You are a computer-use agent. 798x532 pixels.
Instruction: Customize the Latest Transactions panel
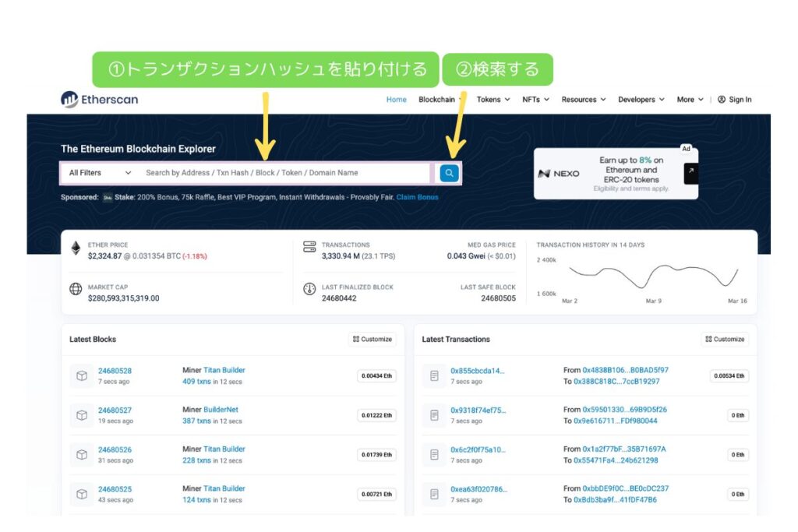point(725,340)
